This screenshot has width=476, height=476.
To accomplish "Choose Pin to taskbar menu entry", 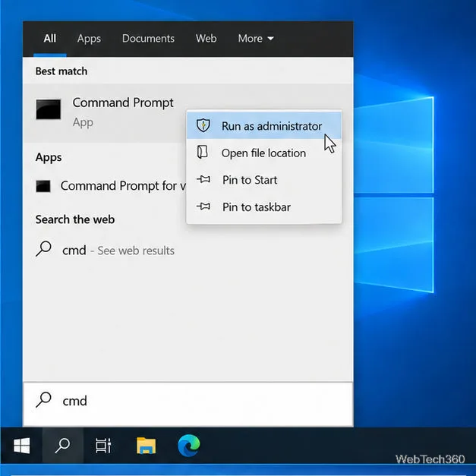I will click(x=263, y=207).
